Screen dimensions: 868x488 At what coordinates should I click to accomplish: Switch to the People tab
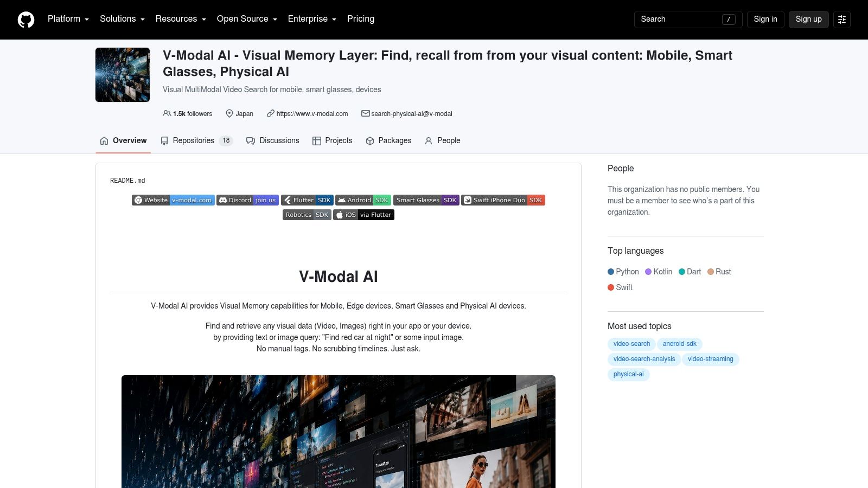tap(443, 140)
